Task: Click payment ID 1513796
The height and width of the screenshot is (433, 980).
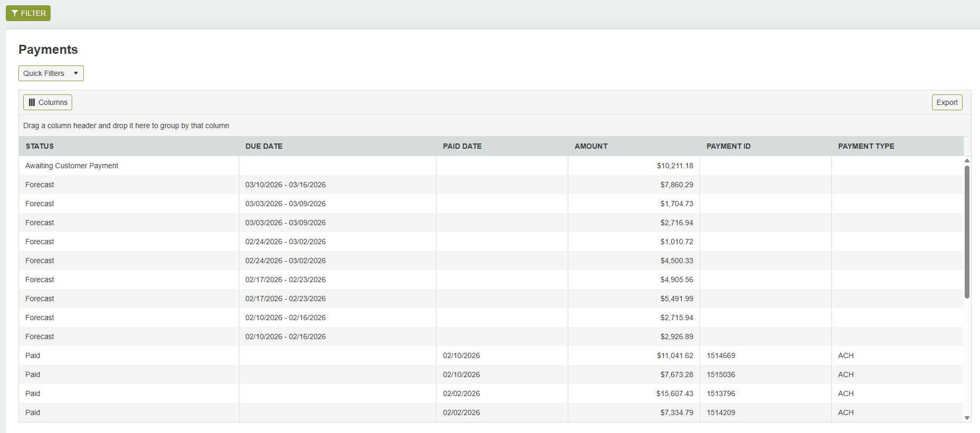Action: 721,393
